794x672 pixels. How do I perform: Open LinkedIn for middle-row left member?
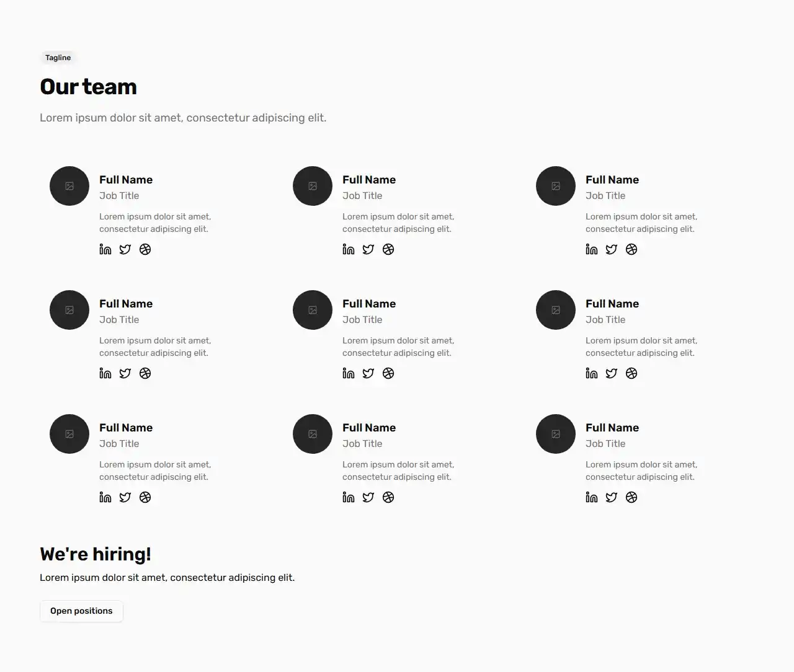coord(105,373)
